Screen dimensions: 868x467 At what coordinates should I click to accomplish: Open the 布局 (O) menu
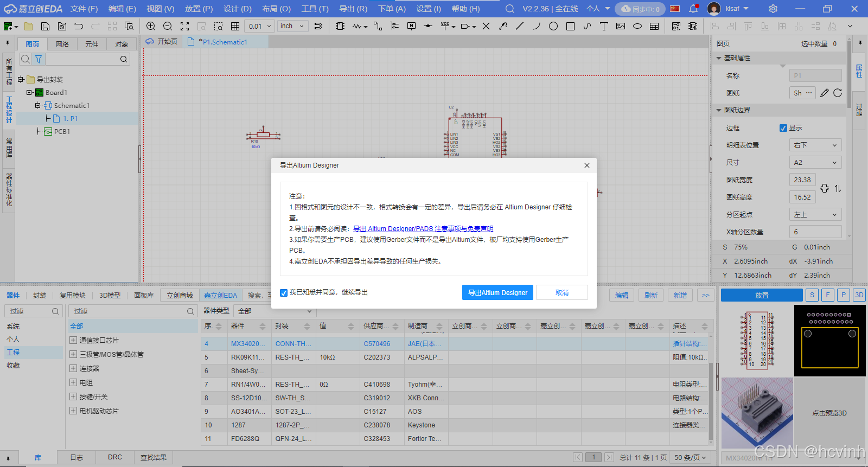pos(276,9)
